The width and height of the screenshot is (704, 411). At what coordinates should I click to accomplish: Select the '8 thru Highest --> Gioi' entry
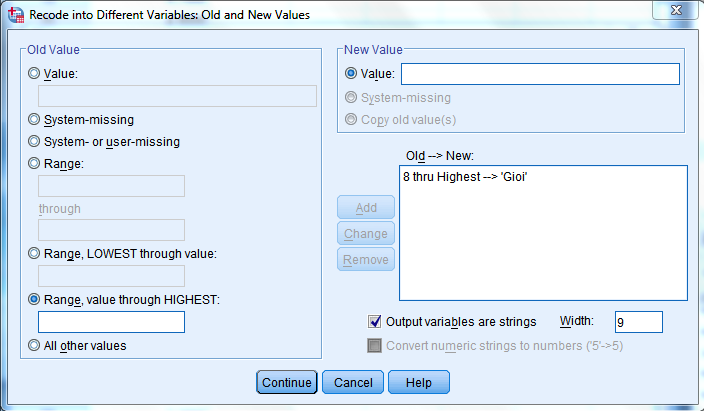(464, 176)
